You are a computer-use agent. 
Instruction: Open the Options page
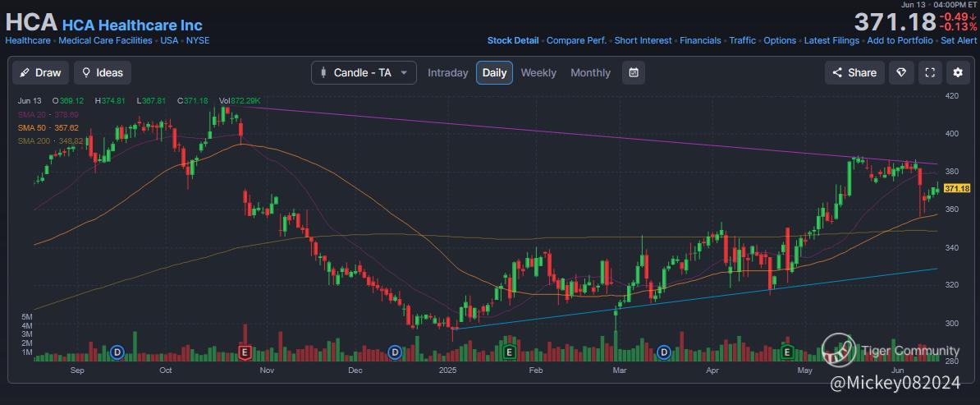point(780,40)
